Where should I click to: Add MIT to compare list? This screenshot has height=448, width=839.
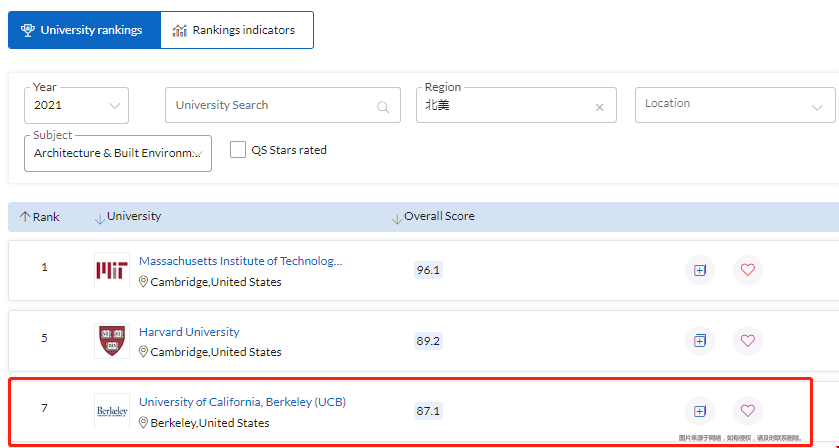click(700, 270)
